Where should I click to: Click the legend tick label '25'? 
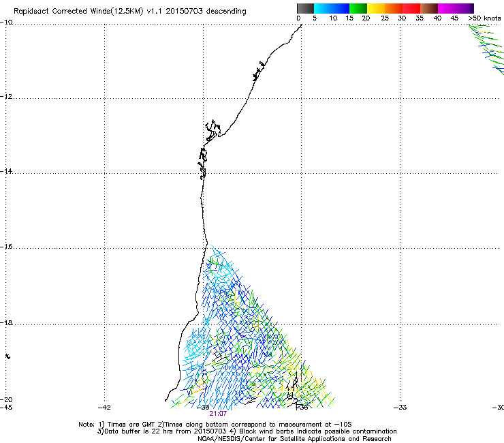coord(385,18)
